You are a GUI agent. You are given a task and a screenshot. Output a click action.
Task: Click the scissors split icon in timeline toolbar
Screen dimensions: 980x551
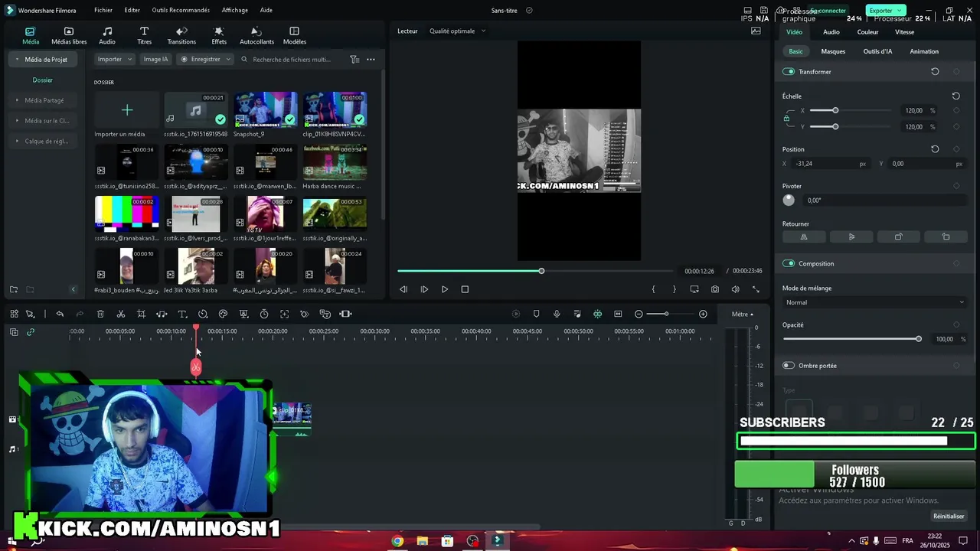coord(121,314)
